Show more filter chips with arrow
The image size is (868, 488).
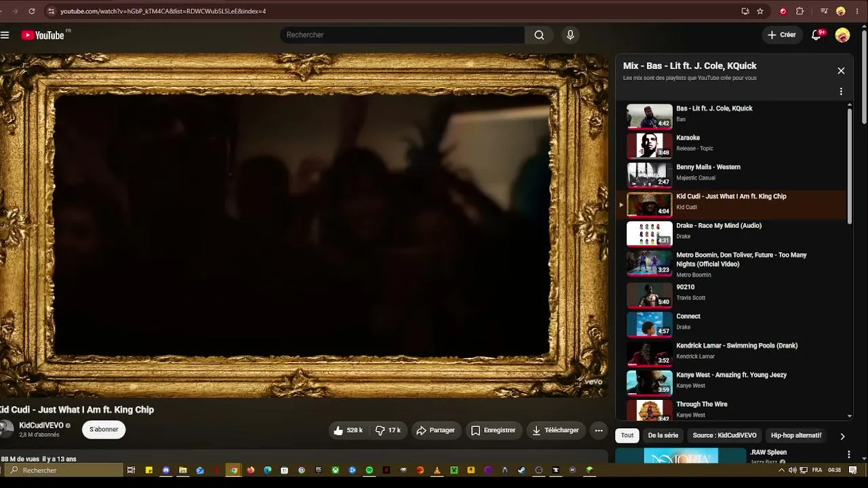point(842,436)
